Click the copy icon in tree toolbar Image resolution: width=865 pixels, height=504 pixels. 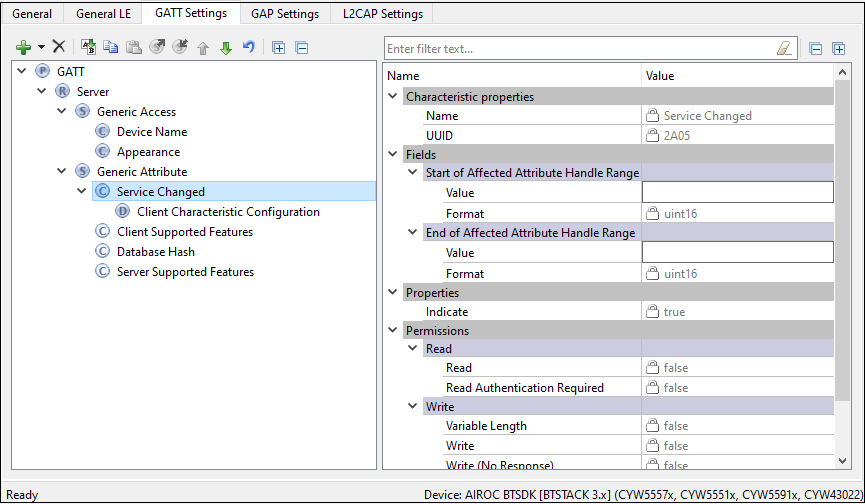tap(111, 47)
